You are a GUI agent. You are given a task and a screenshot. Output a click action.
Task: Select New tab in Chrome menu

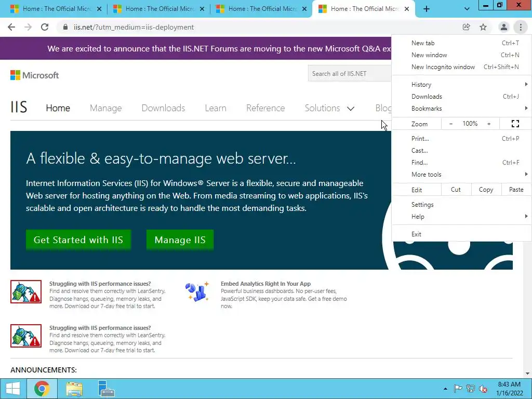461,43
